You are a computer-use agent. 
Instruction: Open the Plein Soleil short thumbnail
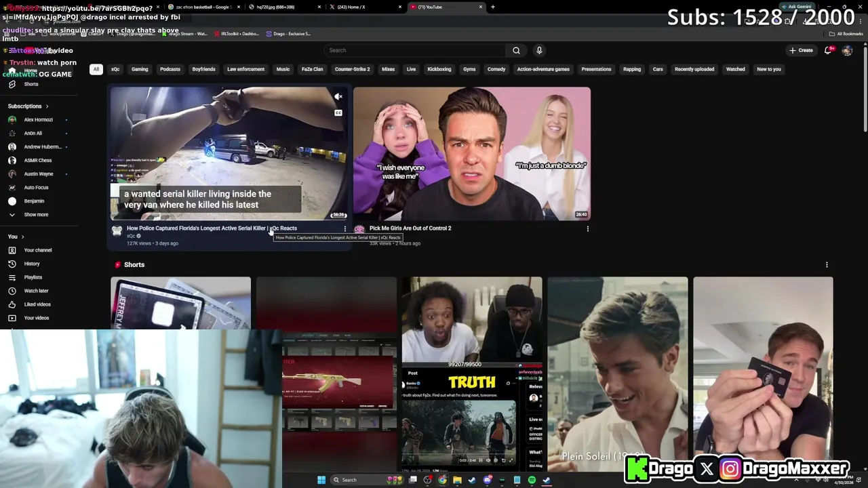pos(617,373)
